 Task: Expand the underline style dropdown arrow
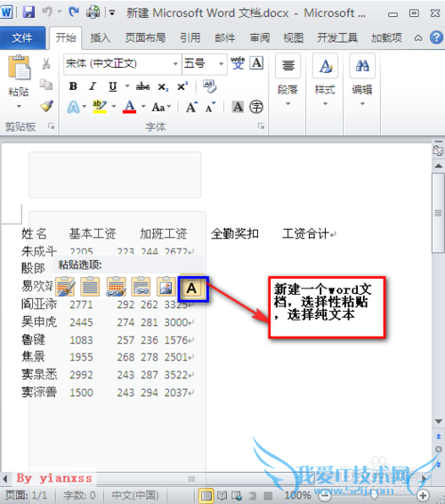127,86
